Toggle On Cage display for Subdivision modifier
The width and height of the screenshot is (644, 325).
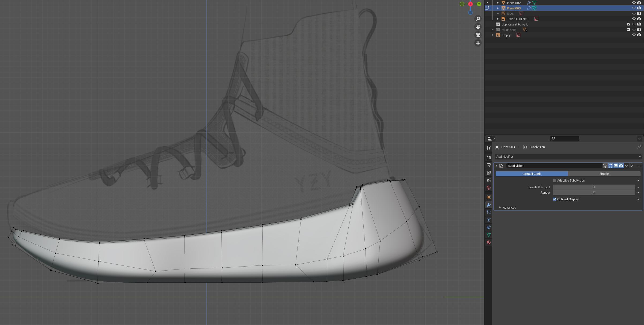605,166
